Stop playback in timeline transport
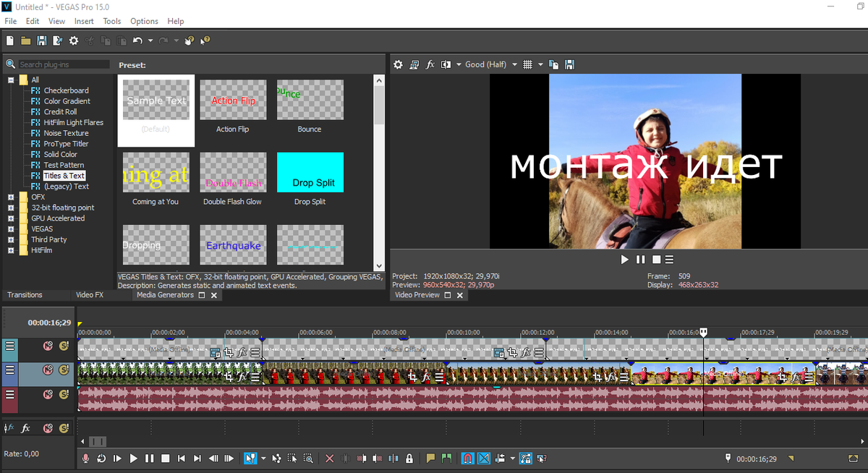Image resolution: width=868 pixels, height=473 pixels. tap(165, 459)
